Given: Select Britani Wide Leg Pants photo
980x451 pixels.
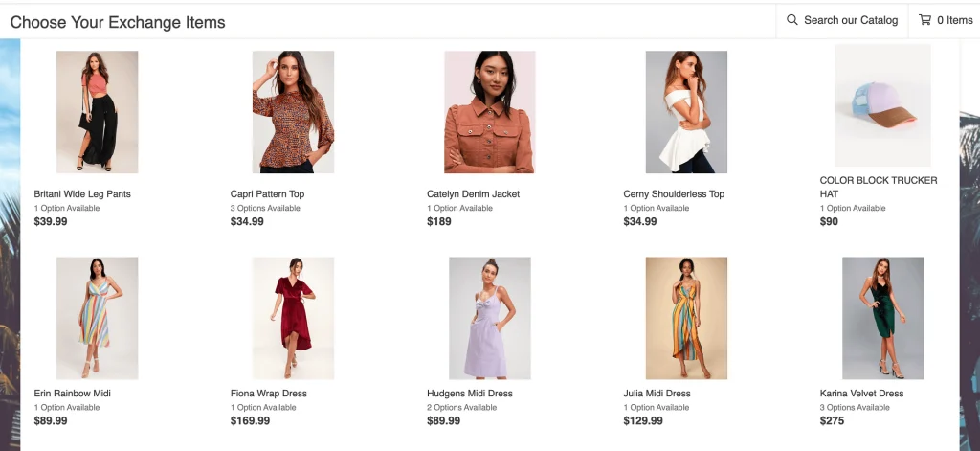Looking at the screenshot, I should coord(97,112).
